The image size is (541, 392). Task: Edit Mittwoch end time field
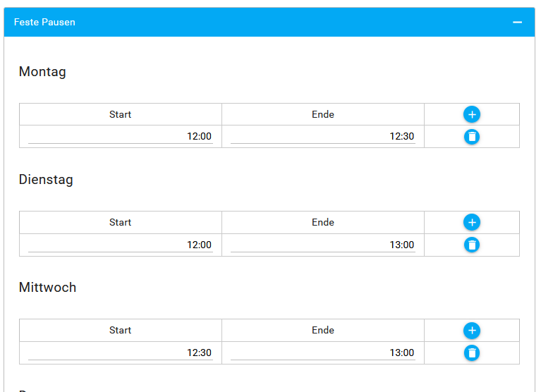(323, 353)
